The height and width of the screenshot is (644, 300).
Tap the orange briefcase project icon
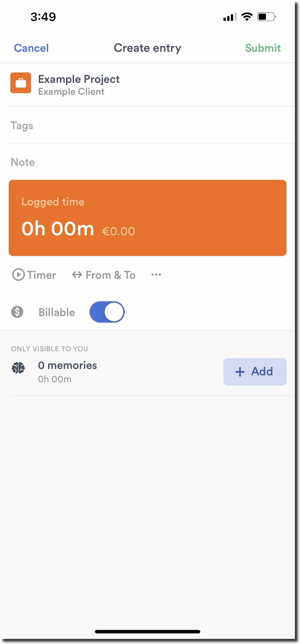tap(21, 83)
